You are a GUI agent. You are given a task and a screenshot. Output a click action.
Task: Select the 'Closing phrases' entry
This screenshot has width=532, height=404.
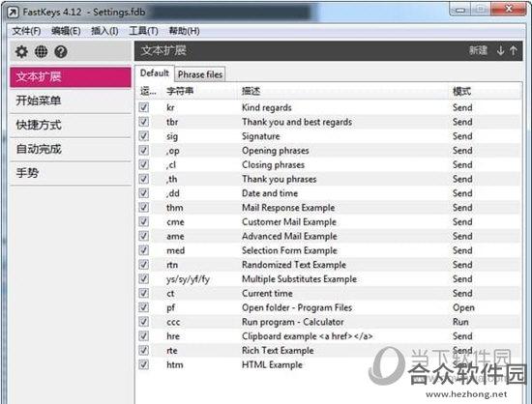pos(273,164)
